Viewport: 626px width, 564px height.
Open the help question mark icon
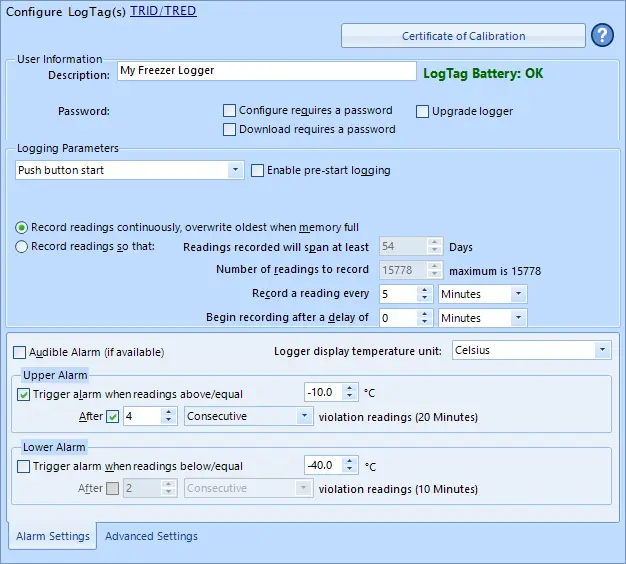(x=602, y=36)
